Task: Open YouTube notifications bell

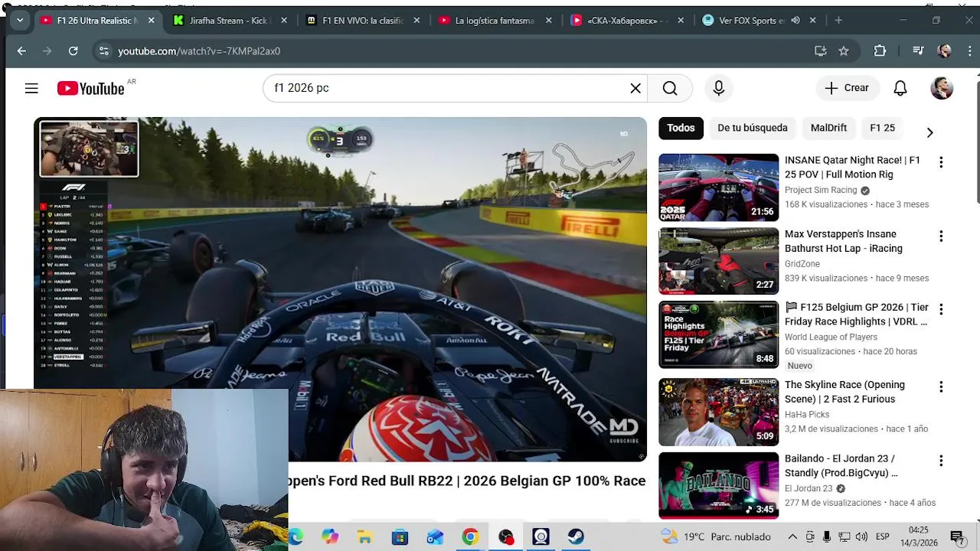Action: pyautogui.click(x=900, y=88)
